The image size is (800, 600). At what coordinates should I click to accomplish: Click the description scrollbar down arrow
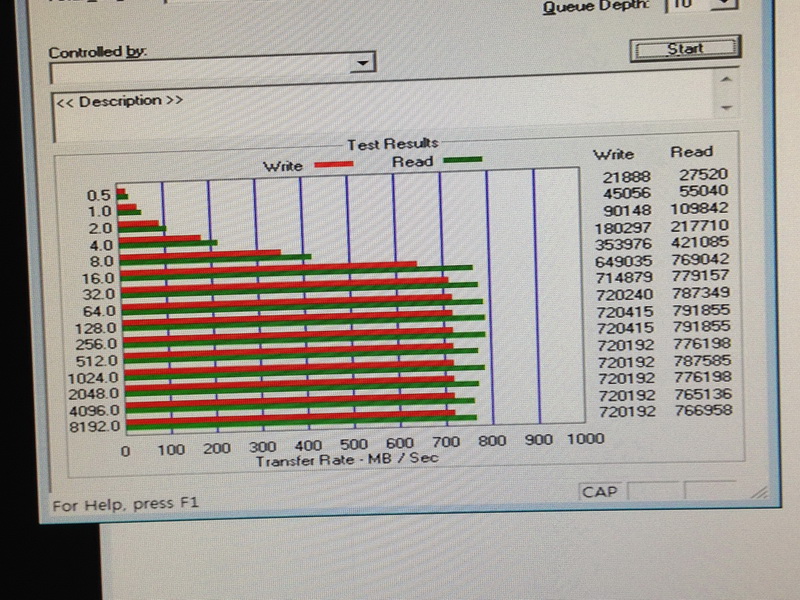[727, 108]
